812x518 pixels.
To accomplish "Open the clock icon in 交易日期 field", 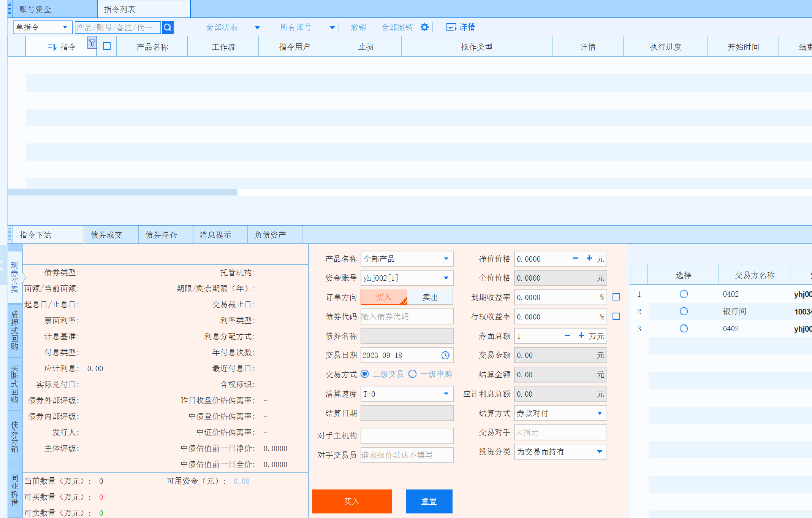I will coord(445,355).
